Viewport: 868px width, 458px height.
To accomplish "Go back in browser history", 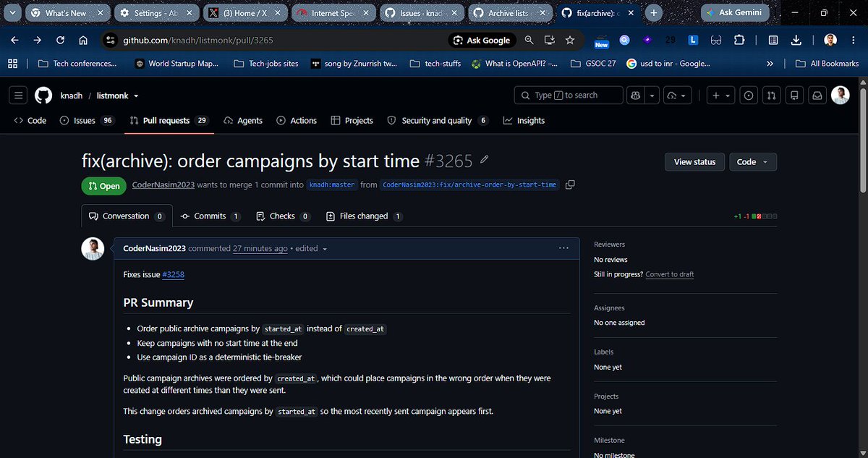I will (x=15, y=41).
